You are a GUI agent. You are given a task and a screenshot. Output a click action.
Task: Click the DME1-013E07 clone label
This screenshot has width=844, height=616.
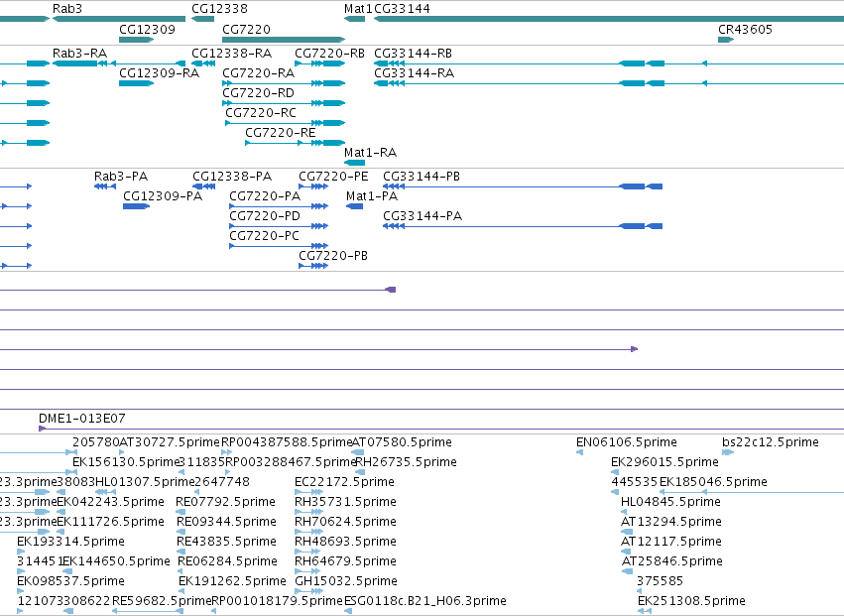click(81, 418)
